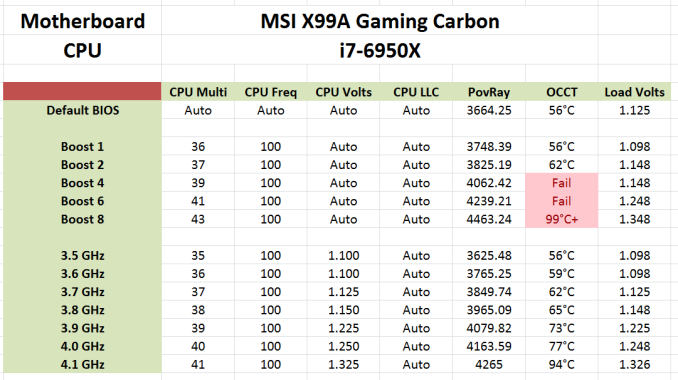
Task: Click the Default BIOS row label
Action: (x=82, y=110)
